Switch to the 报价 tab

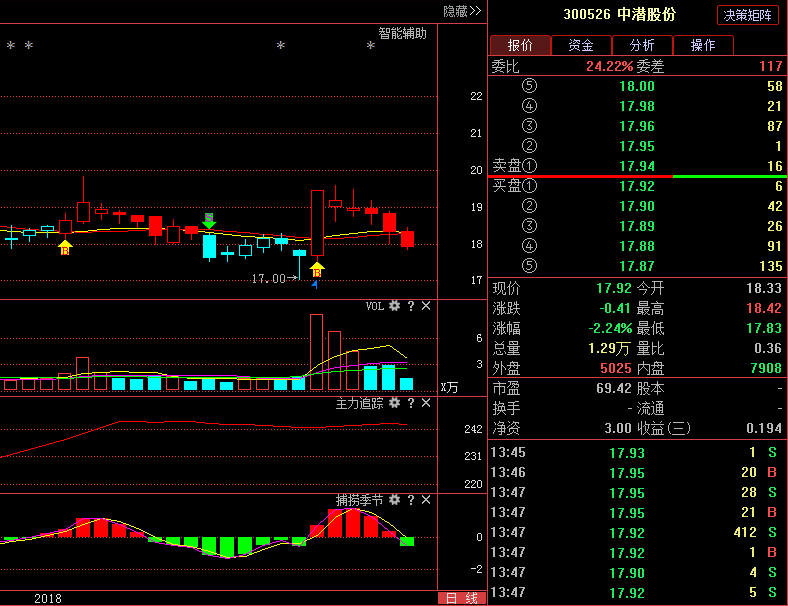(x=520, y=45)
